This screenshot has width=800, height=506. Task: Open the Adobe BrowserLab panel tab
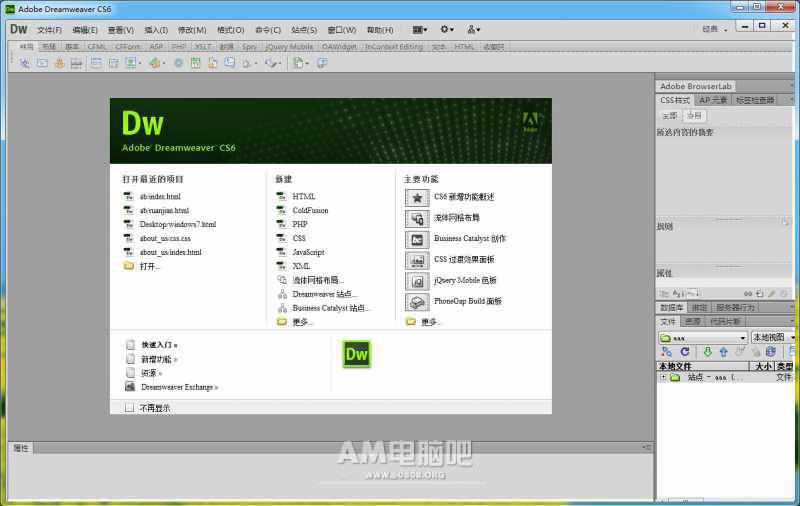695,86
